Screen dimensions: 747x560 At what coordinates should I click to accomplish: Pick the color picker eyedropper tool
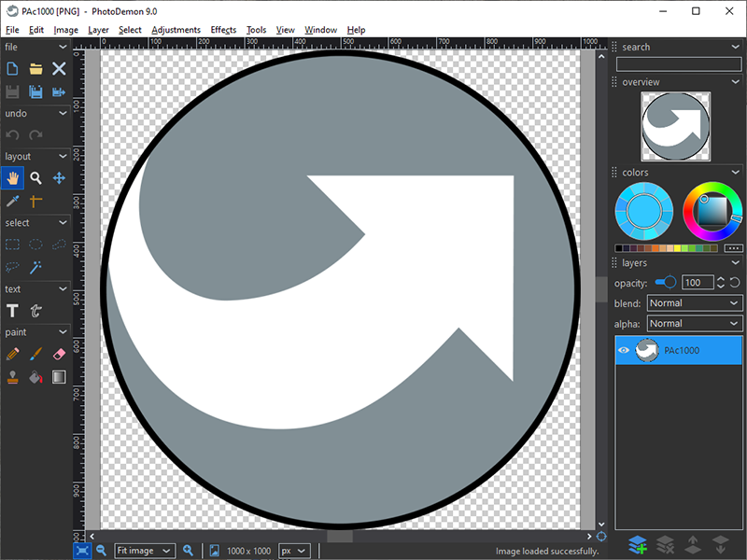[x=12, y=201]
